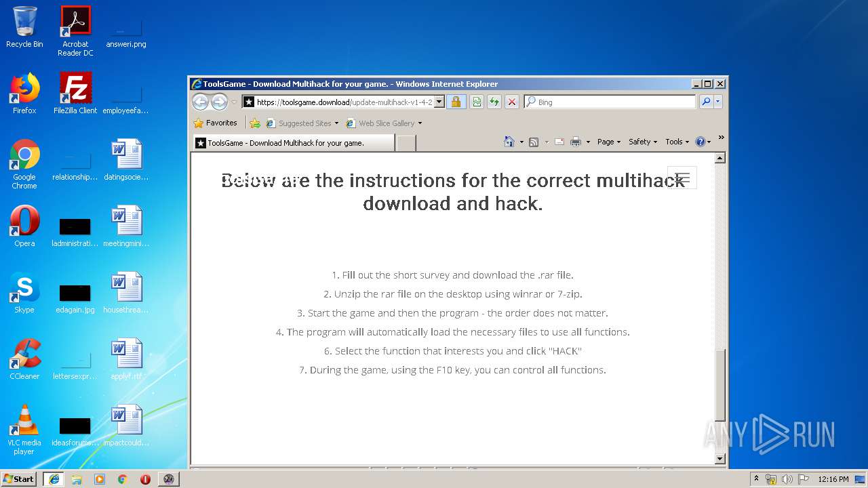Click the page scrollbar up arrow
The height and width of the screenshot is (488, 868).
(x=720, y=158)
